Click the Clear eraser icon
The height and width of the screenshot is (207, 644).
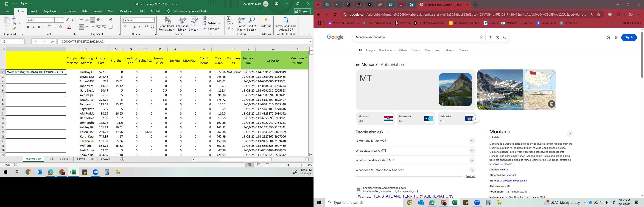pyautogui.click(x=229, y=29)
